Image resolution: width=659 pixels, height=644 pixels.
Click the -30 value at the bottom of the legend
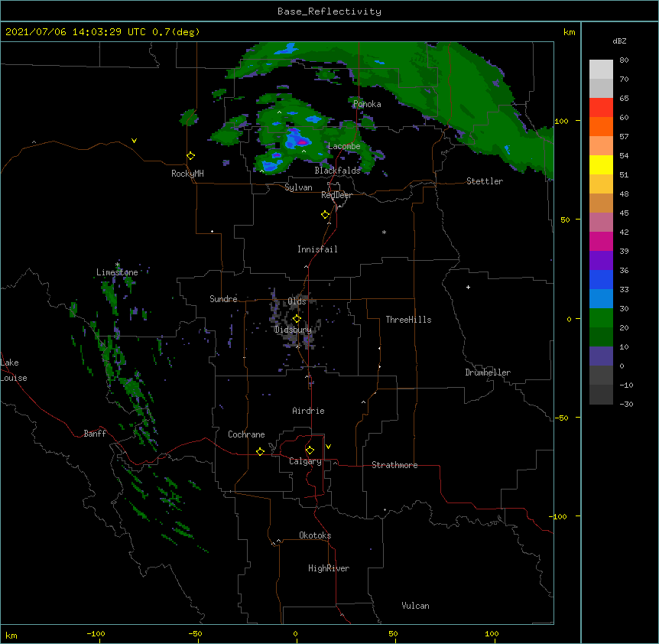coord(626,404)
